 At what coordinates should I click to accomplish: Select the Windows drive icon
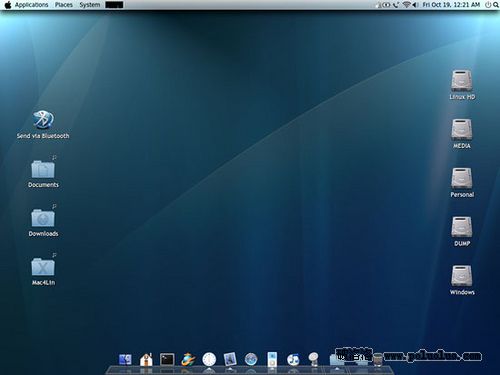point(462,280)
